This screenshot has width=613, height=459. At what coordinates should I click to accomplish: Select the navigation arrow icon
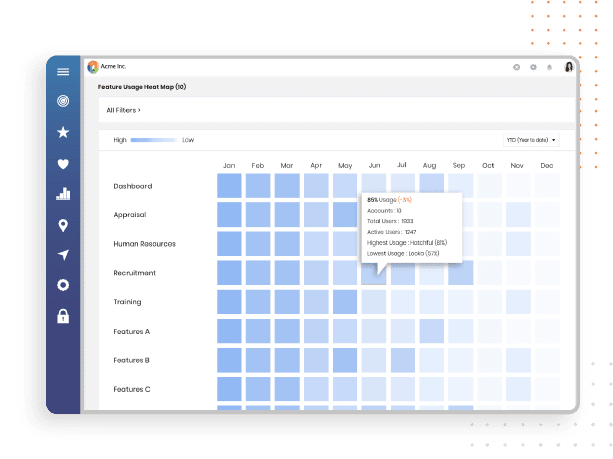coord(63,255)
